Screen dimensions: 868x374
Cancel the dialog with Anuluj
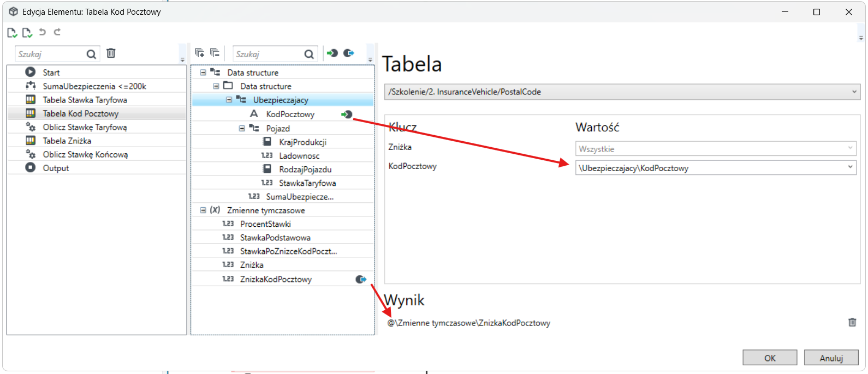click(831, 358)
